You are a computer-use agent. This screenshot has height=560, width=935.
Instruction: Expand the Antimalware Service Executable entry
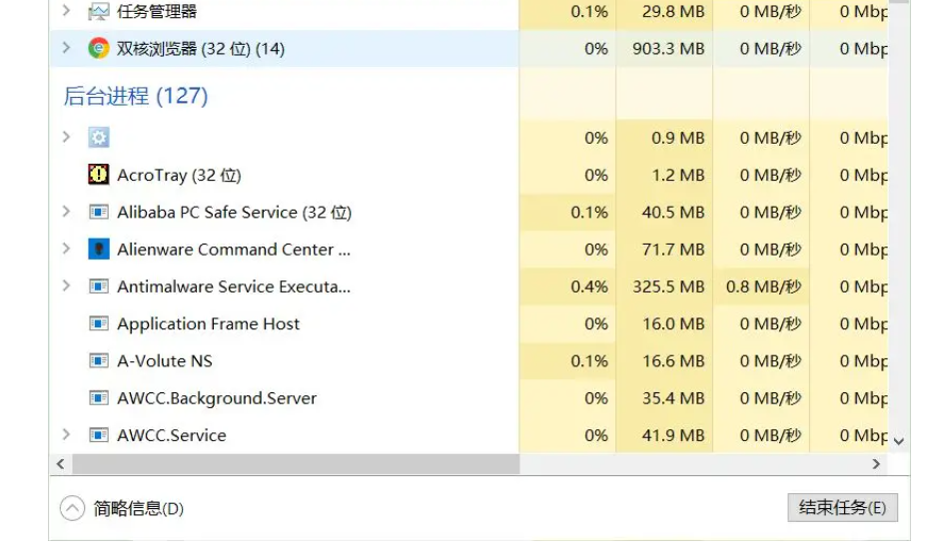(x=66, y=285)
